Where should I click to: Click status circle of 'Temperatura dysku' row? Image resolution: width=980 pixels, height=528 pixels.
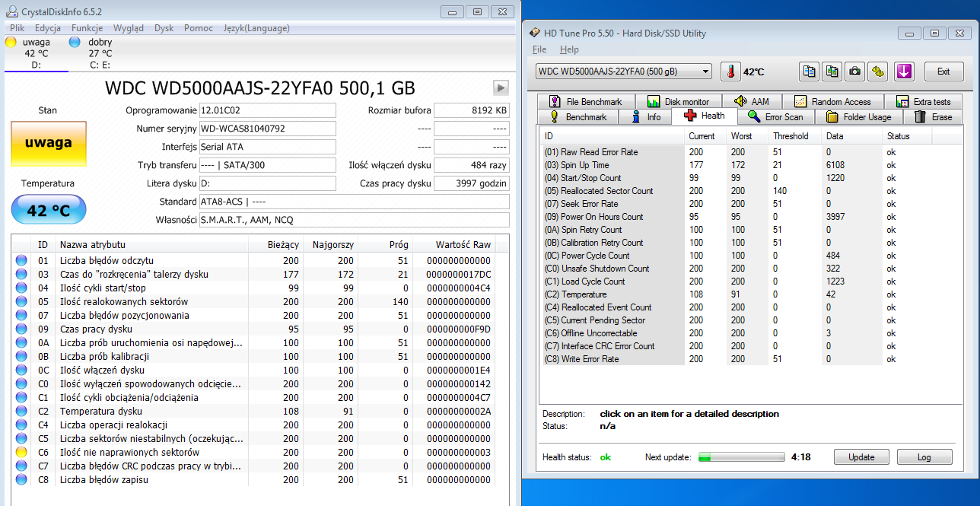pos(21,411)
